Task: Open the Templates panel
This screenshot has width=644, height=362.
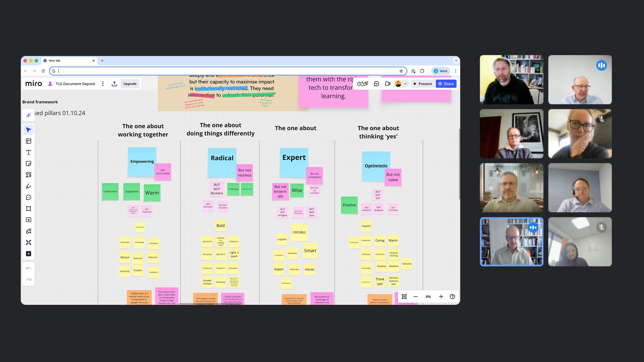Action: point(28,141)
